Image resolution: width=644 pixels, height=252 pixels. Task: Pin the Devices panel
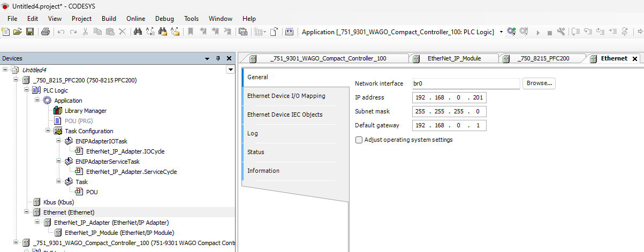click(x=218, y=58)
